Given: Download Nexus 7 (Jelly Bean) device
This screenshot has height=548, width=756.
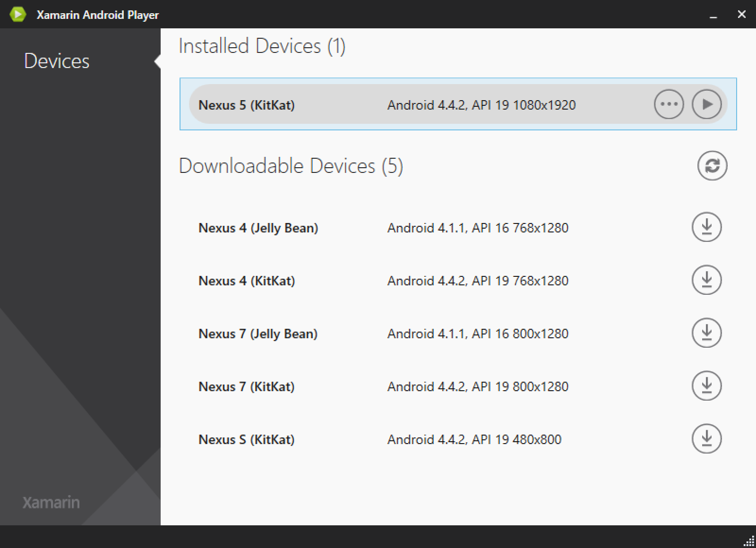Looking at the screenshot, I should 706,333.
